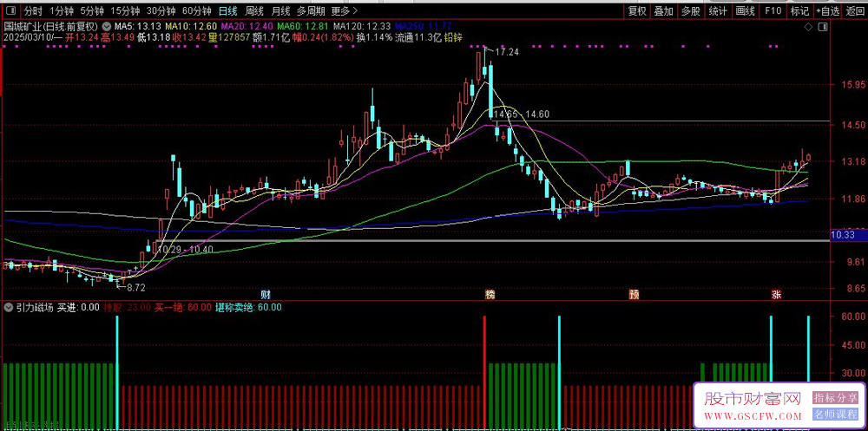Select the 周线 weekly chart tab

pyautogui.click(x=254, y=10)
